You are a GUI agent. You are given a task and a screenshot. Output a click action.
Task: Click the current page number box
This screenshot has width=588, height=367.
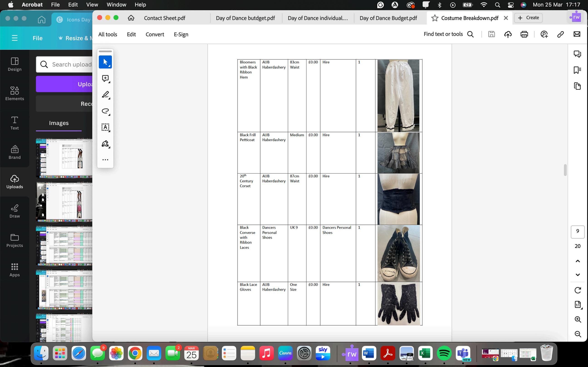tap(578, 231)
